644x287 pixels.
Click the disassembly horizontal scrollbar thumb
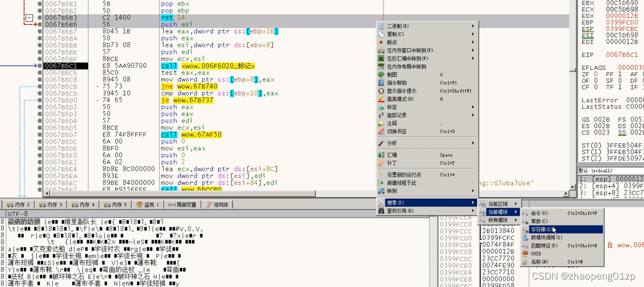(x=183, y=193)
